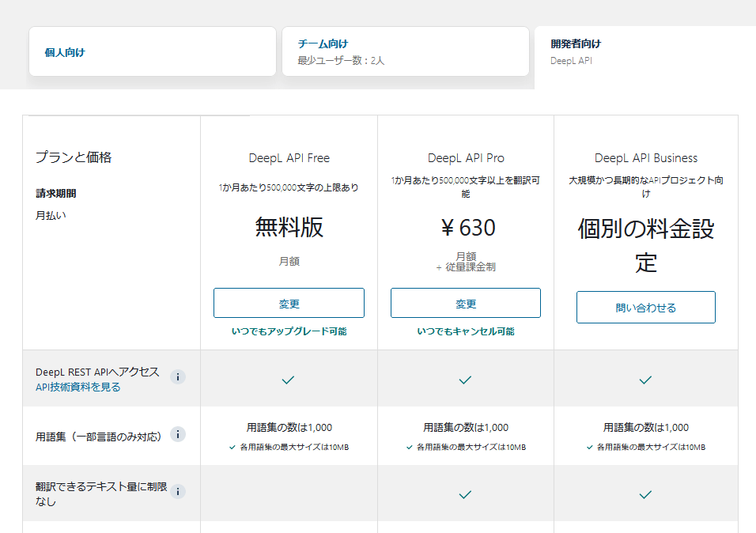
Task: Click 請求期間 label
Action: coord(56,194)
